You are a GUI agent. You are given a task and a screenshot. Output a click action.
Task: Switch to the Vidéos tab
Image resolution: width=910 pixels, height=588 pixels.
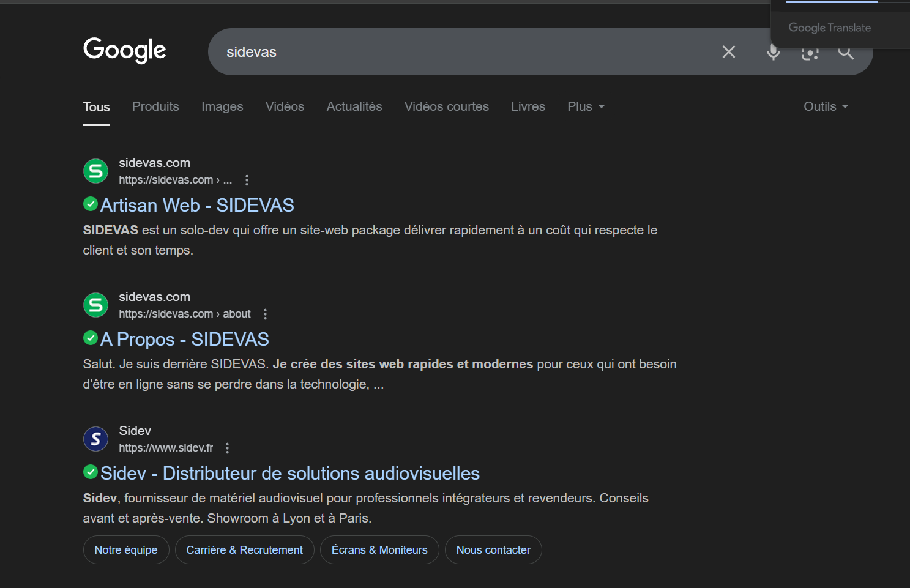pyautogui.click(x=285, y=106)
